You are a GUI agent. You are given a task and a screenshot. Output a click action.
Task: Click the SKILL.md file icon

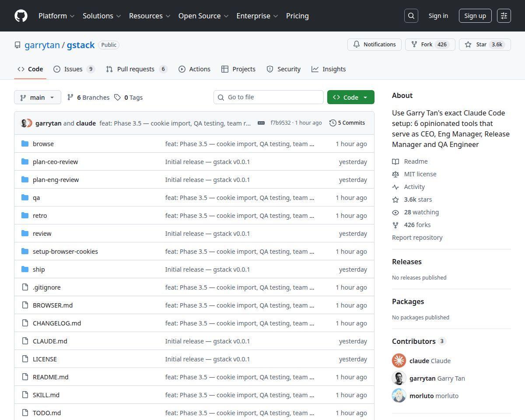(25, 395)
